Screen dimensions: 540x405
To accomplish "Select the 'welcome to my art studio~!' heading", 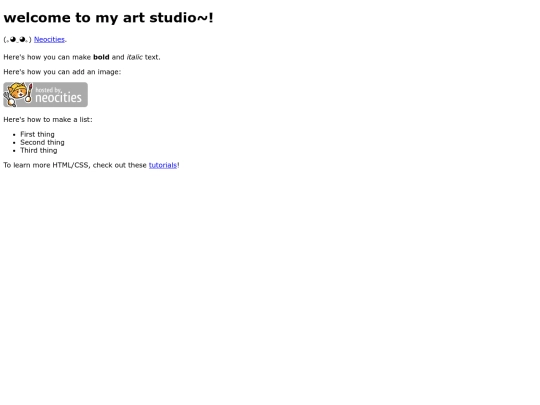I will (108, 18).
